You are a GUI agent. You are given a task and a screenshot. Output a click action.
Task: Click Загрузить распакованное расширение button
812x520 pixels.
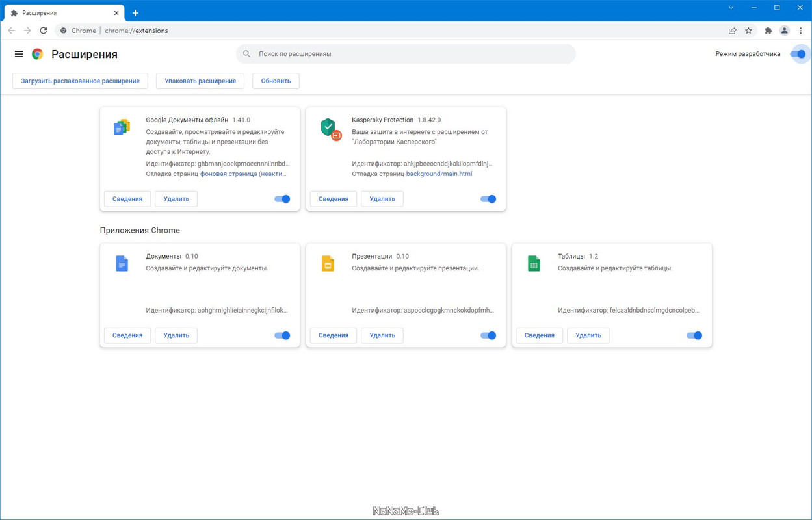tap(80, 81)
